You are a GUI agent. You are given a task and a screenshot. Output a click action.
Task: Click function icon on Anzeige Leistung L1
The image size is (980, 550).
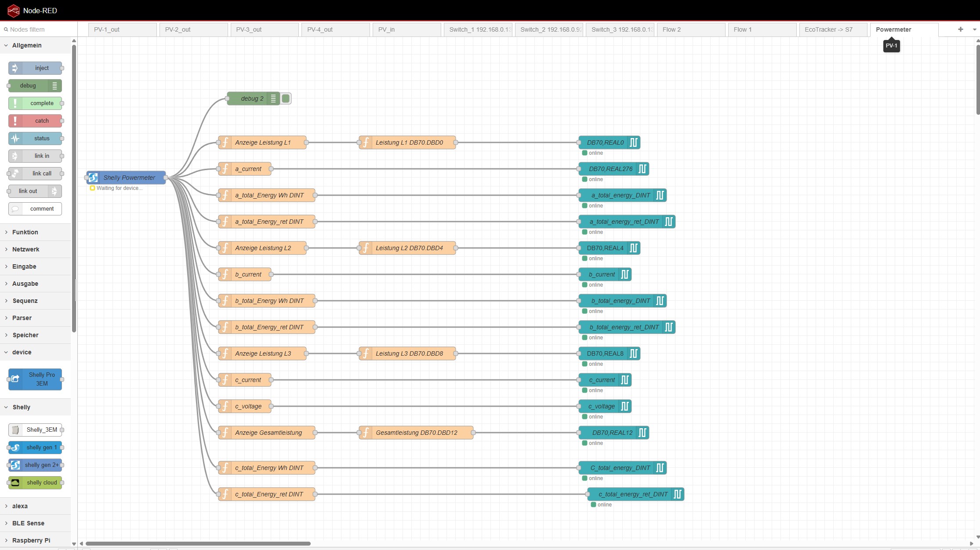tap(225, 142)
